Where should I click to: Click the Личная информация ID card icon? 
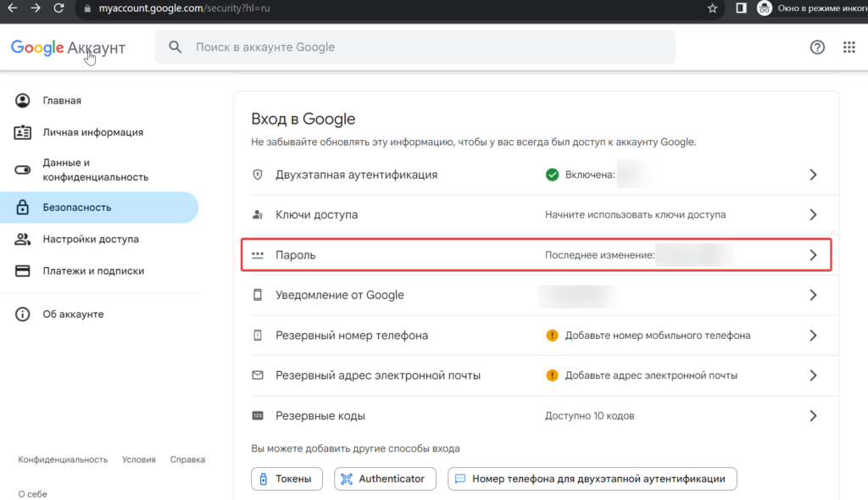pyautogui.click(x=22, y=132)
